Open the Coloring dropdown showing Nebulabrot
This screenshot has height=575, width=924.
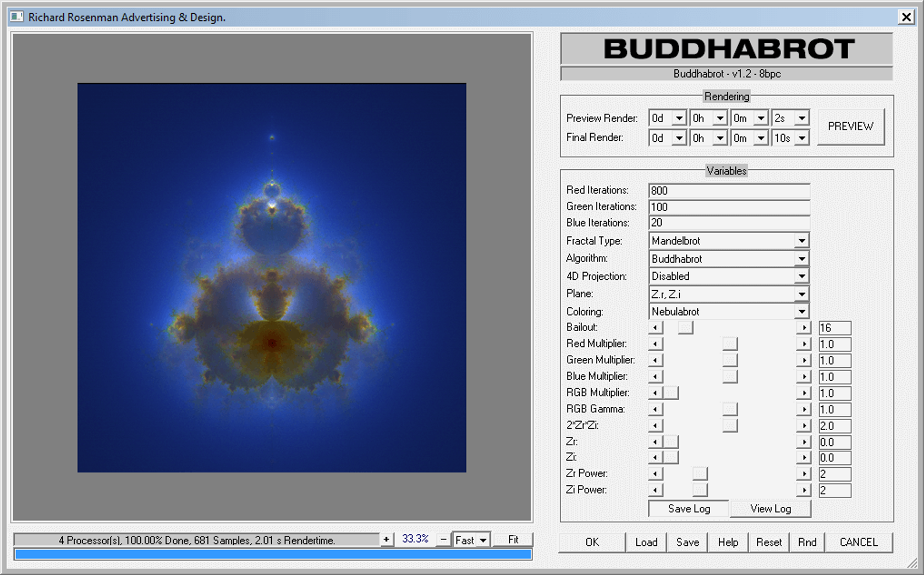tap(802, 311)
